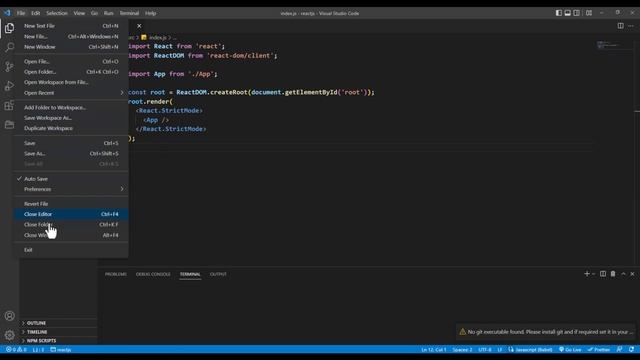The image size is (640, 360).
Task: Expand the TIMELINE section
Action: pos(58,332)
